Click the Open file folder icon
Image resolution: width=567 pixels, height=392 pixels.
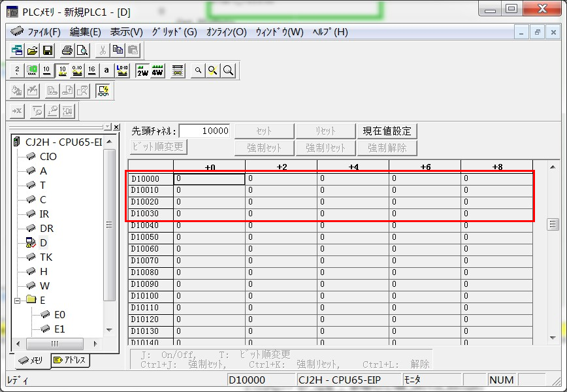pos(32,50)
